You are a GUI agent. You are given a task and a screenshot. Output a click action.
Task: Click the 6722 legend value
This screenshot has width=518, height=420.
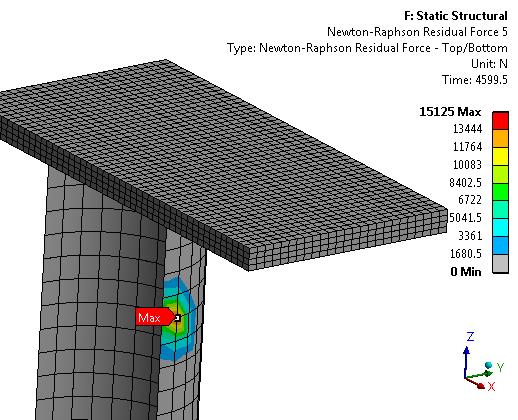[x=470, y=200]
